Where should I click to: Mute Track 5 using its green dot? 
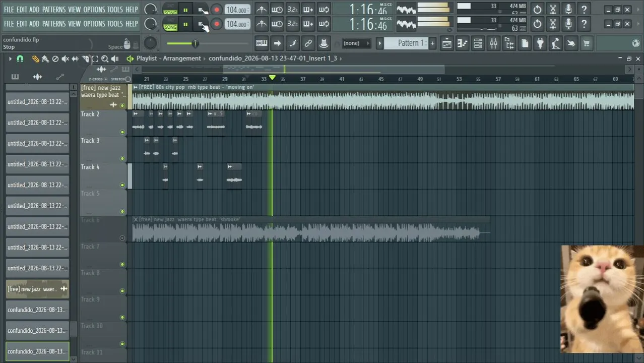click(122, 211)
